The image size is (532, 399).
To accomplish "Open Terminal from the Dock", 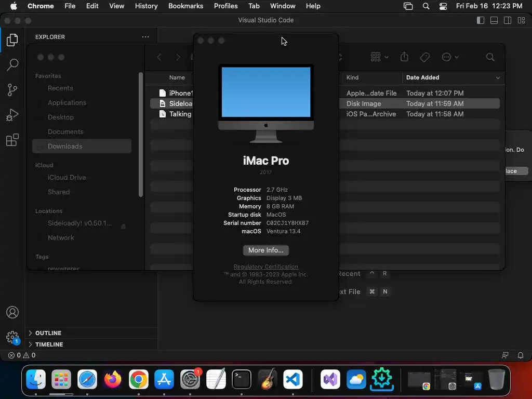I will pos(241,379).
